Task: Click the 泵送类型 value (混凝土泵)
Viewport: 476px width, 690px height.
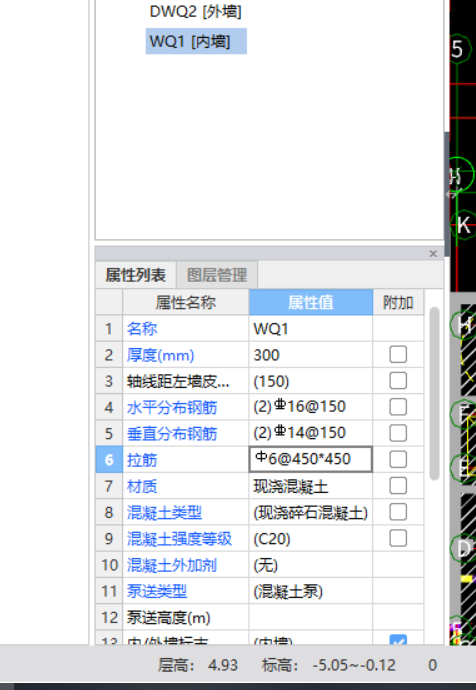Action: pyautogui.click(x=311, y=591)
